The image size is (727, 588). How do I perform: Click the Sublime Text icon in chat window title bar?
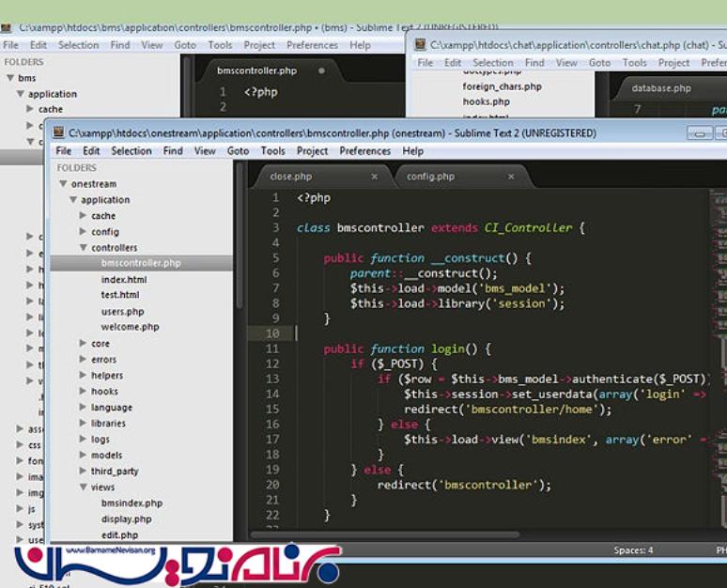pos(419,44)
